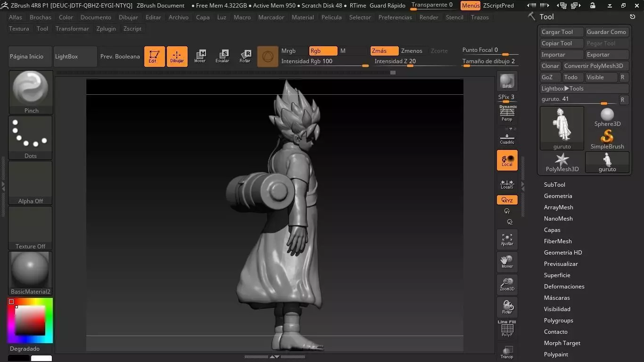Image resolution: width=644 pixels, height=362 pixels.
Task: Open the Preferencias menu
Action: point(395,17)
